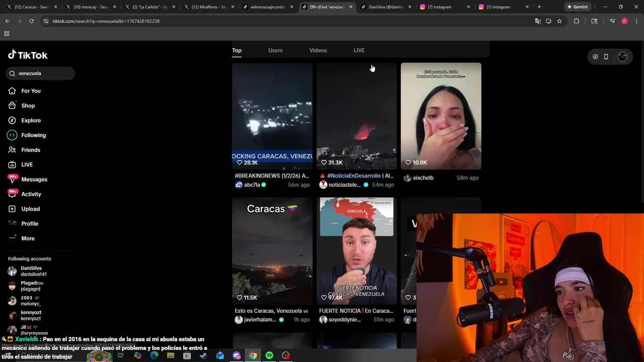Open the media controls icon in Chrome toolbar
644x362 pixels.
[x=612, y=21]
